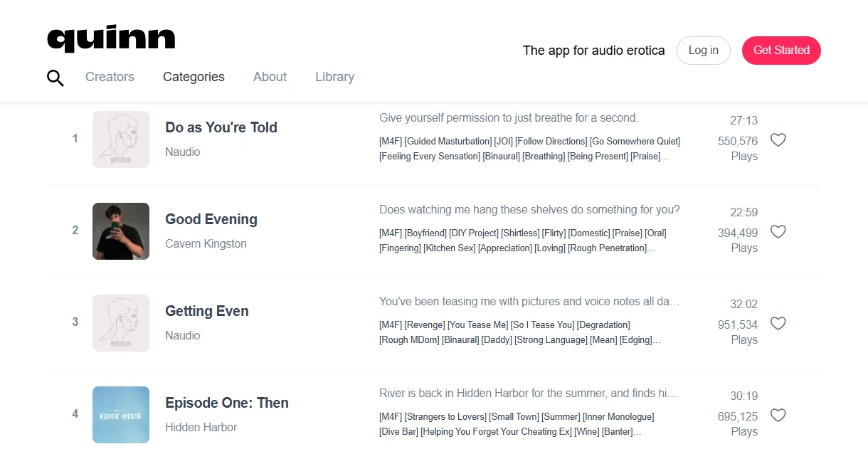Screen dimensions: 868x454
Task: Open the "Getting Even" sketch thumbnail
Action: (x=121, y=323)
